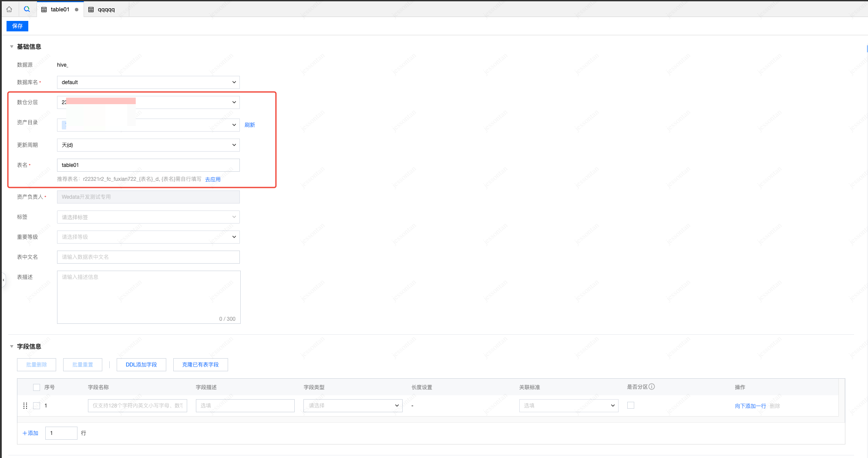Click the 批量重置 button
The height and width of the screenshot is (458, 868).
83,365
